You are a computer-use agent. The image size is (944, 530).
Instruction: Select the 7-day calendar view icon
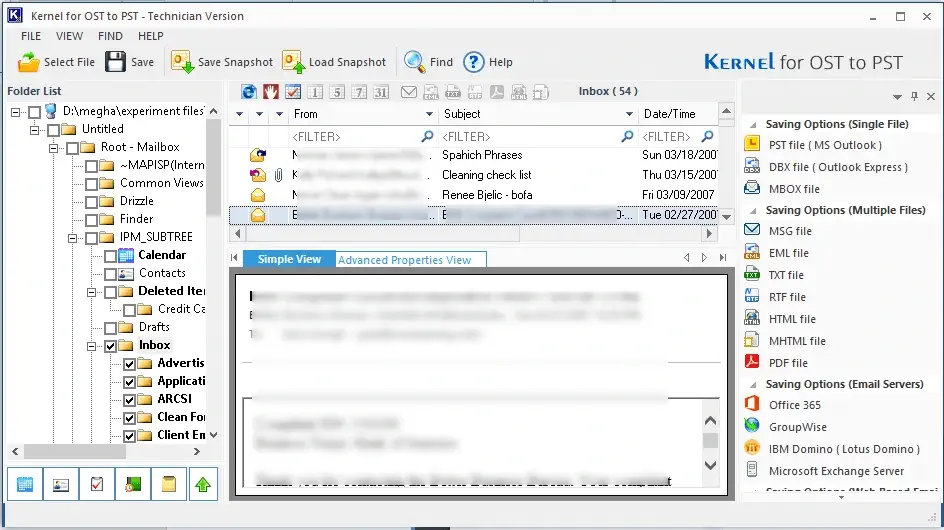tap(359, 92)
